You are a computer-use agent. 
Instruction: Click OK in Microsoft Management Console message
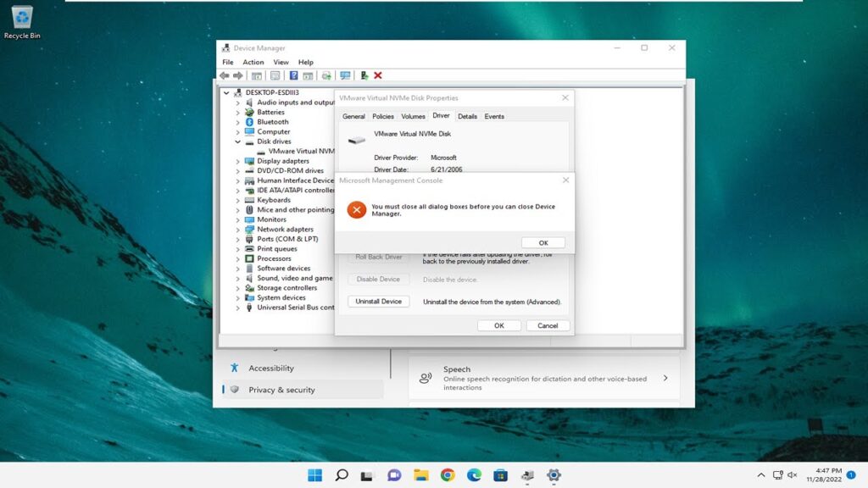coord(543,243)
